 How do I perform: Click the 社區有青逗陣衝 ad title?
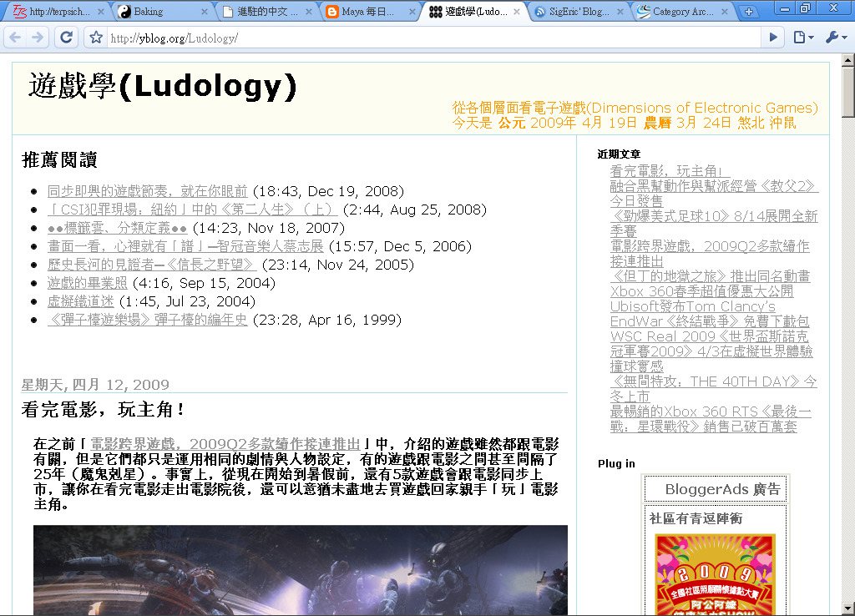(696, 518)
